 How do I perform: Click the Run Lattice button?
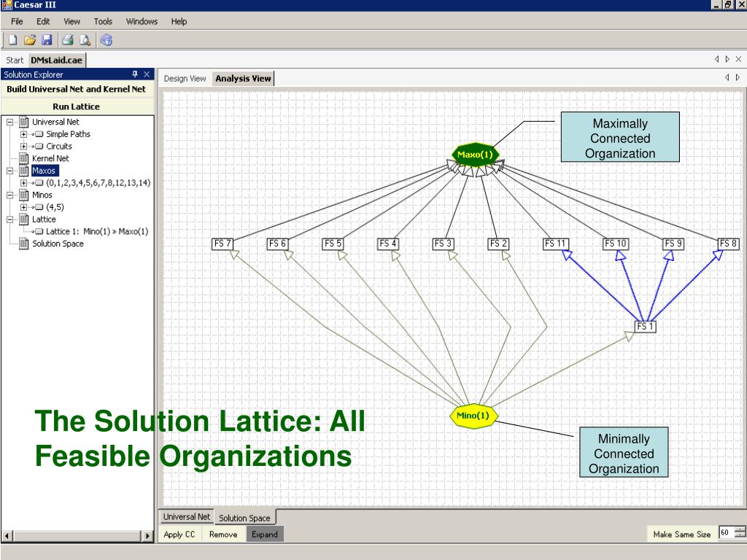click(76, 106)
